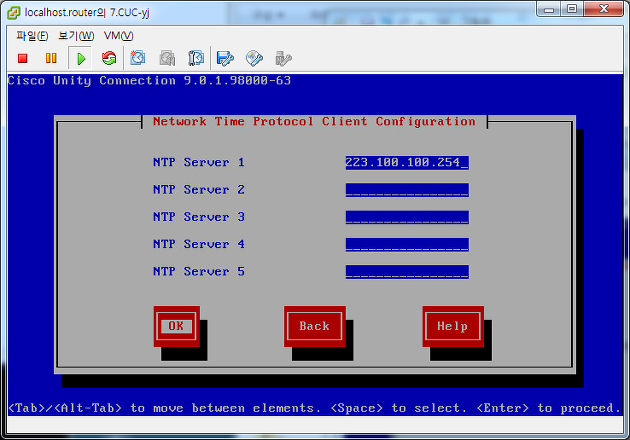This screenshot has width=630, height=440.
Task: Open the snapshot manager icon
Action: click(x=196, y=58)
